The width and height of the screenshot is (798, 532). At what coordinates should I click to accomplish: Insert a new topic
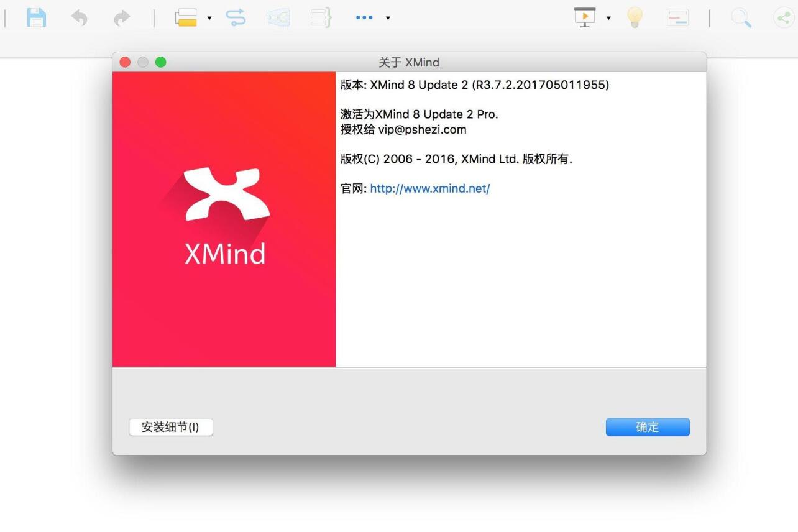pyautogui.click(x=186, y=17)
